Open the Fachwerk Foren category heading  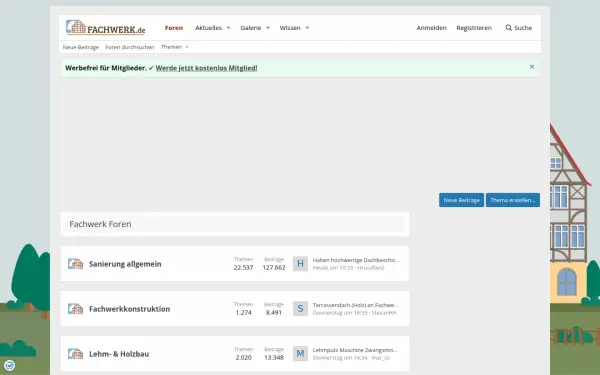pyautogui.click(x=100, y=224)
